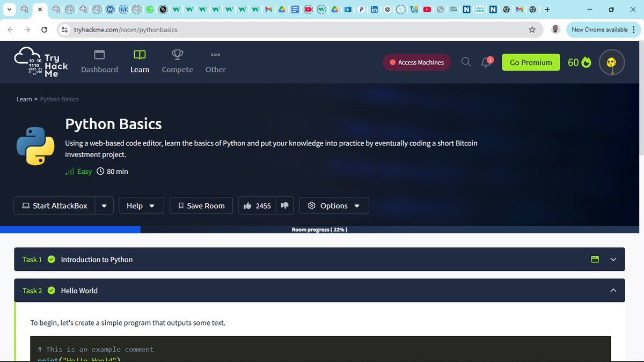
Task: Click the blue room progress bar
Action: pos(70,230)
